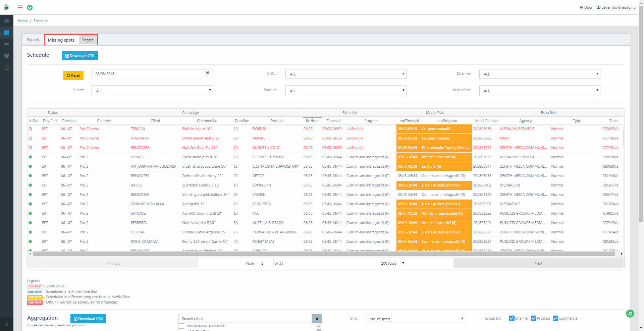
Task: Click the Home breadcrumb link
Action: click(x=23, y=21)
